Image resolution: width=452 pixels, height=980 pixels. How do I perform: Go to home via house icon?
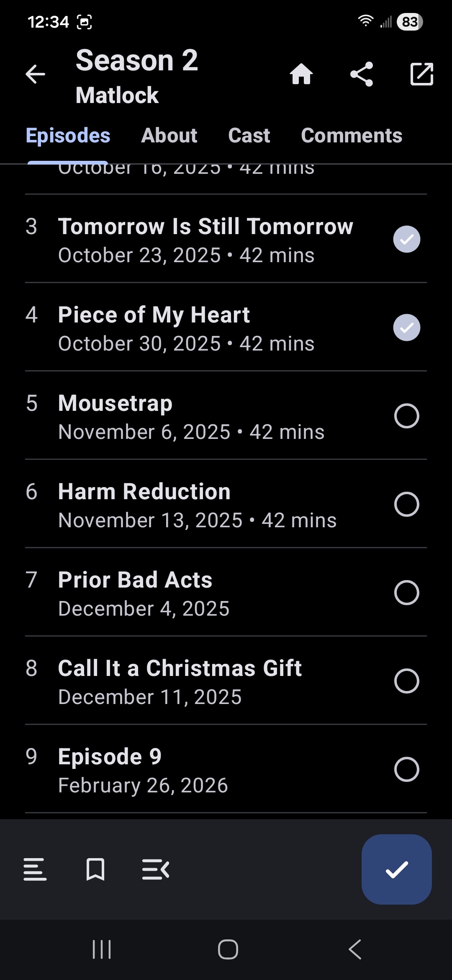coord(301,75)
